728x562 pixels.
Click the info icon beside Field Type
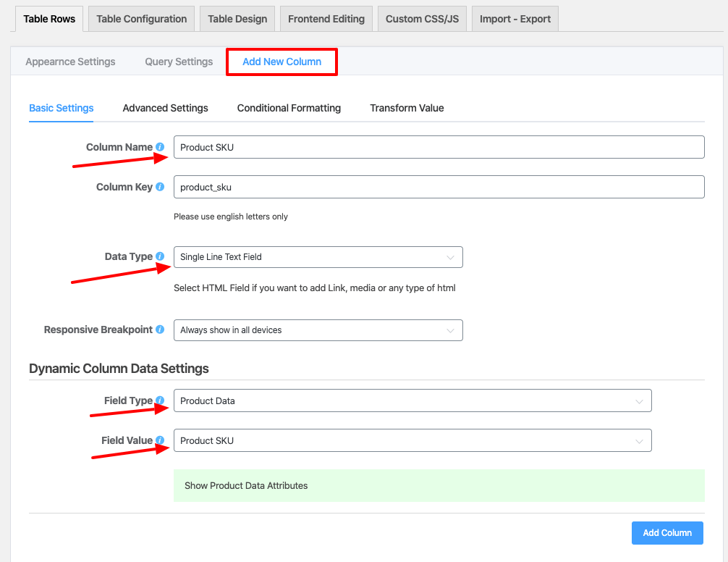tap(160, 400)
